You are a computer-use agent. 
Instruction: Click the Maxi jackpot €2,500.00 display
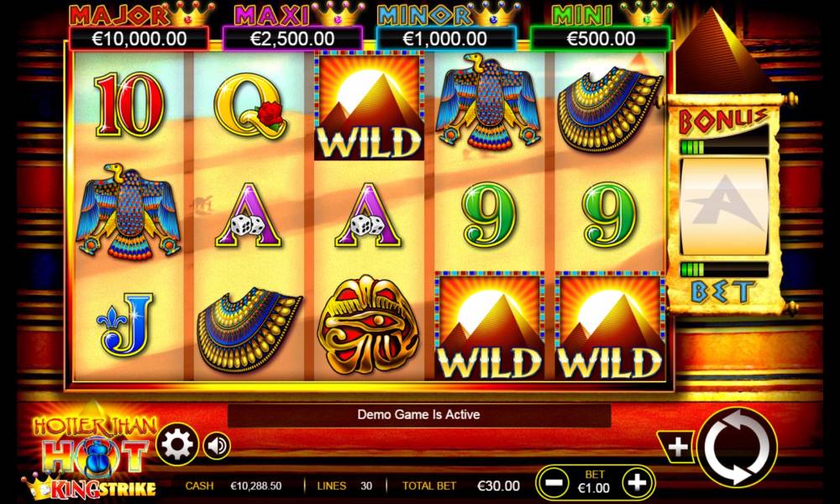(292, 39)
